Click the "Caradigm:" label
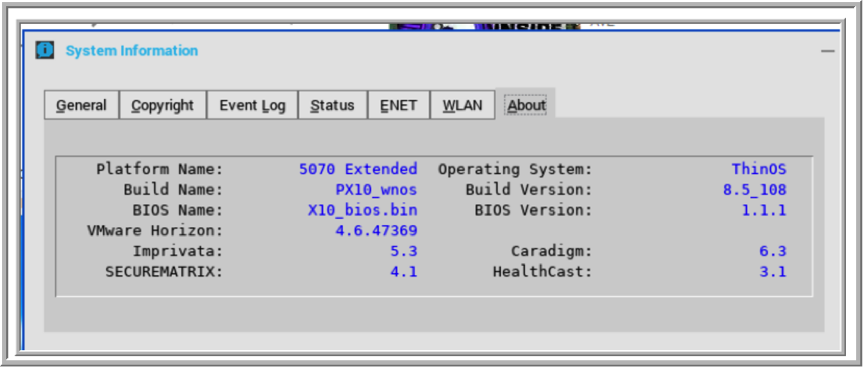863x367 pixels. point(551,251)
